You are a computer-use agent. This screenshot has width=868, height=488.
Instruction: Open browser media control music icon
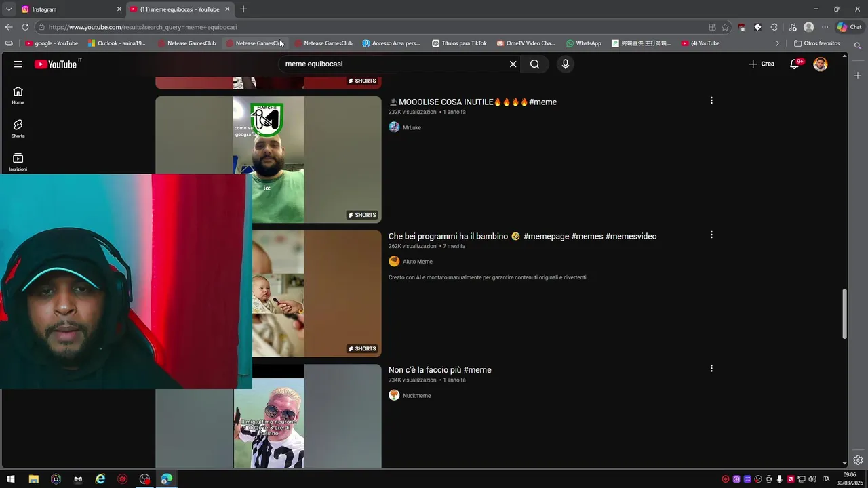pyautogui.click(x=793, y=27)
